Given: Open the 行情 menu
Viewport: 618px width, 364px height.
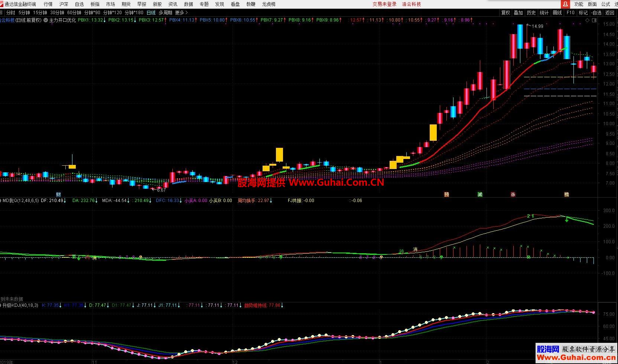Looking at the screenshot, I should [x=48, y=4].
